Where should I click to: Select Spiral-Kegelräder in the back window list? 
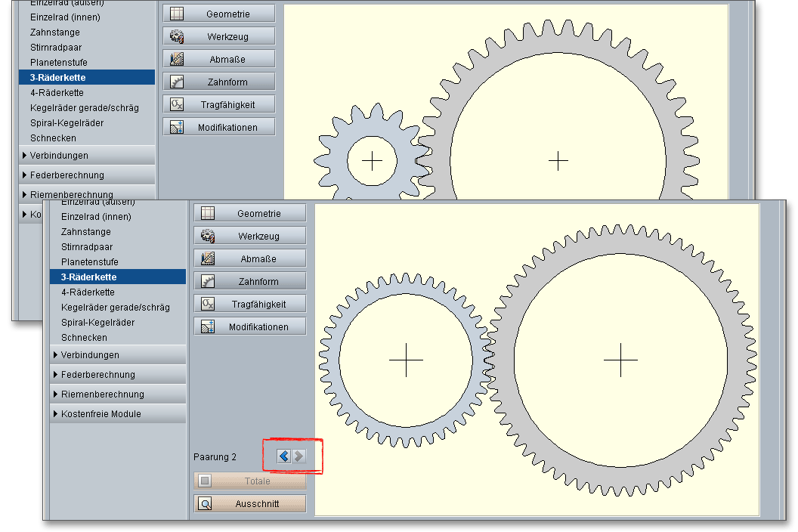pyautogui.click(x=66, y=123)
